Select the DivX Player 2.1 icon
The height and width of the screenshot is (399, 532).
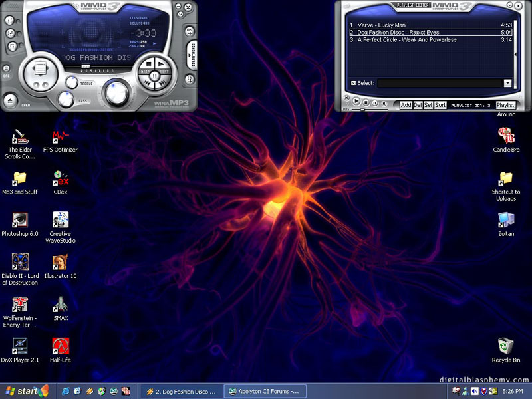(19, 346)
